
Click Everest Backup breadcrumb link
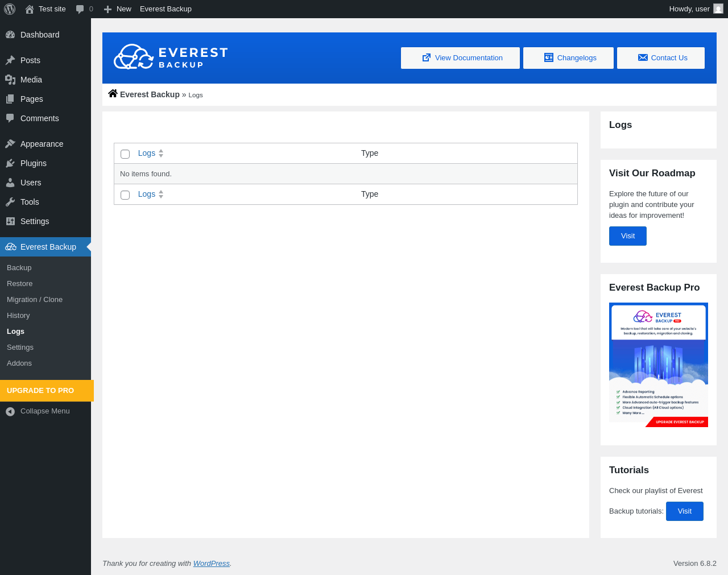click(x=150, y=94)
